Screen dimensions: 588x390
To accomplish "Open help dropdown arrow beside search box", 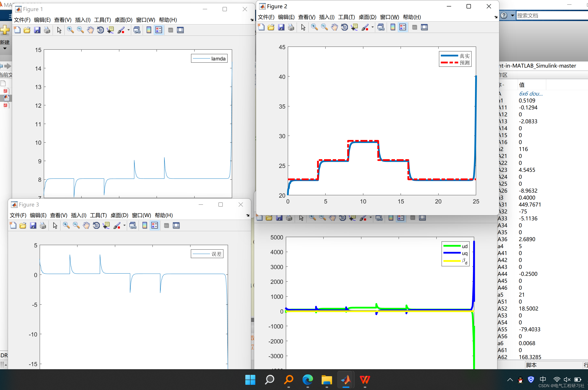I will [512, 15].
